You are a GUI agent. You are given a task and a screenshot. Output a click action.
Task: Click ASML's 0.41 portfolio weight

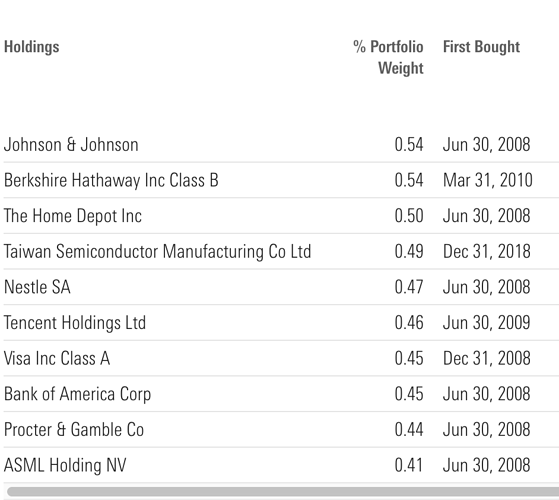click(x=409, y=465)
